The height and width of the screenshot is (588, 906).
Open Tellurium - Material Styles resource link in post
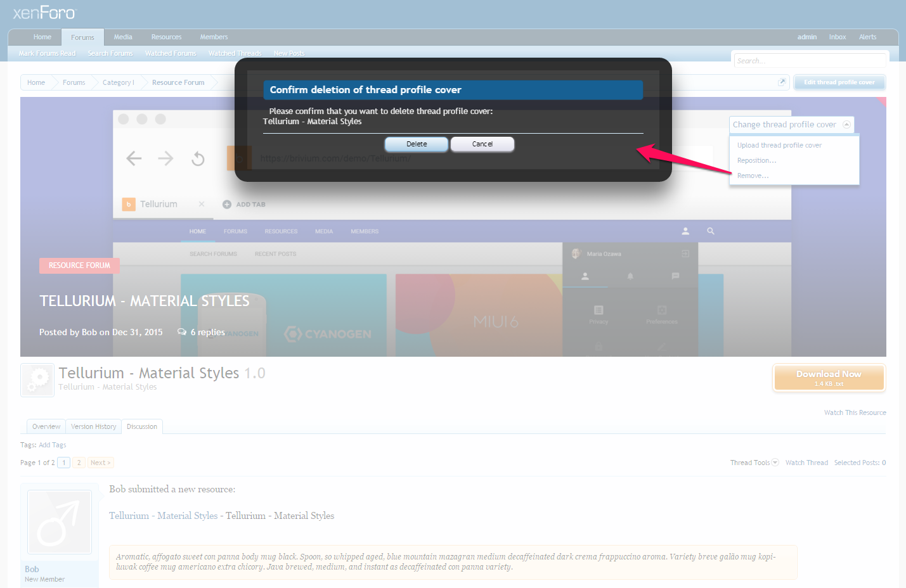(163, 516)
